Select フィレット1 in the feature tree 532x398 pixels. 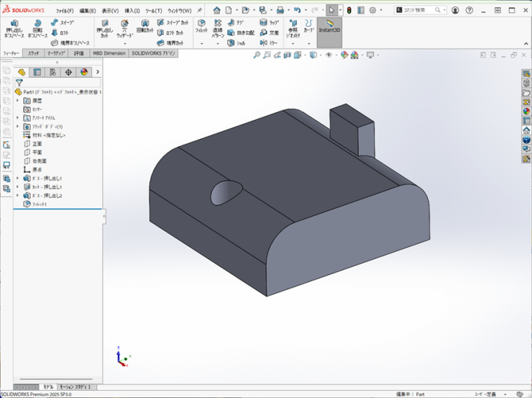[x=39, y=204]
